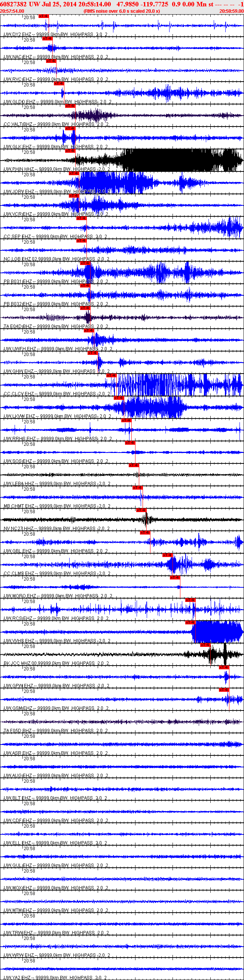The width and height of the screenshot is (244, 980).
Task: Select the UW.MTM EHZ station label
Action: pos(56,910)
